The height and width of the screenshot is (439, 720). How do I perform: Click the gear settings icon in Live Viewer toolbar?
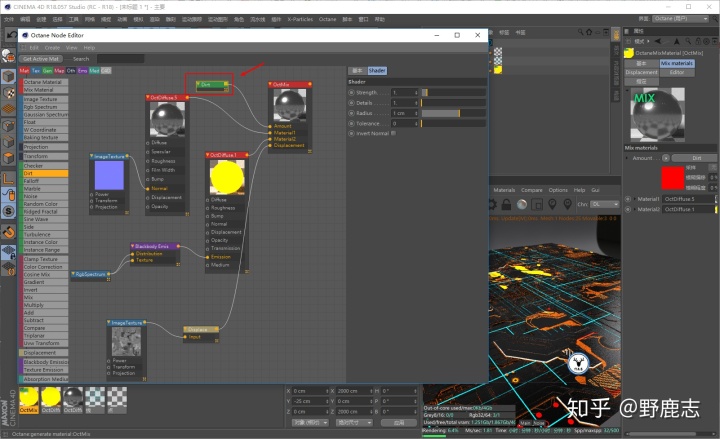492,204
